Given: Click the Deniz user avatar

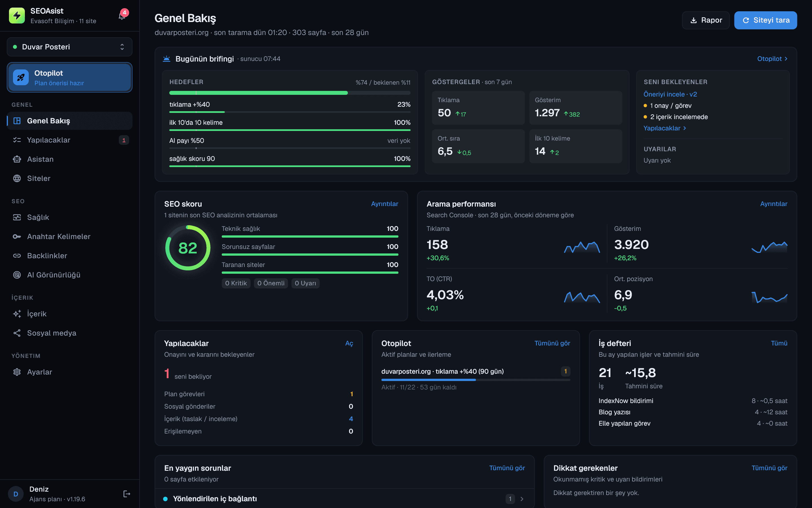Looking at the screenshot, I should (x=16, y=494).
